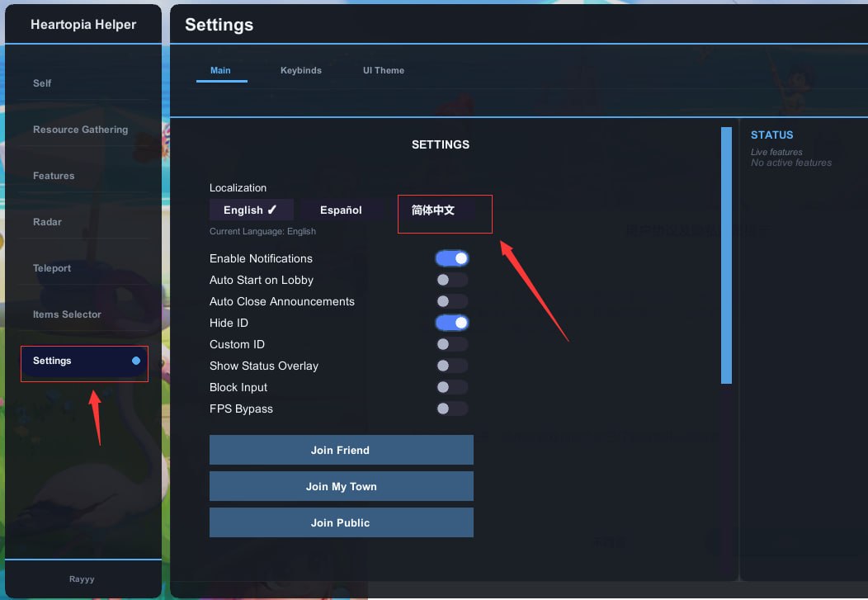Viewport: 868px width, 600px height.
Task: Open the Keybinds tab
Action: [300, 70]
